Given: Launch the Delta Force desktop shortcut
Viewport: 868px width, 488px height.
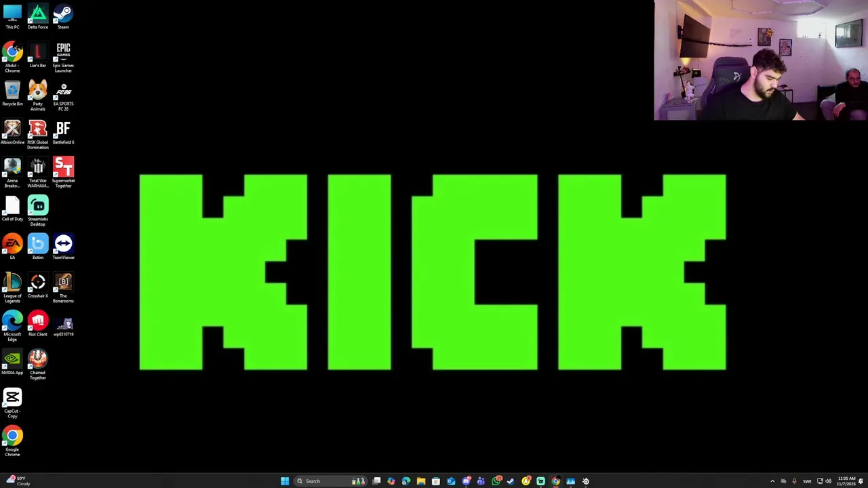Looking at the screenshot, I should [38, 17].
